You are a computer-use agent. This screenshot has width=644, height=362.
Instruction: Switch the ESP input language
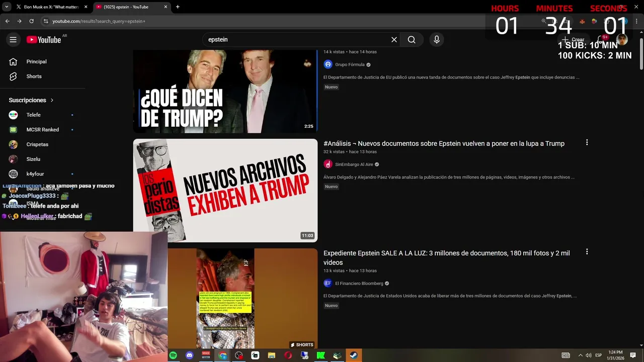599,355
